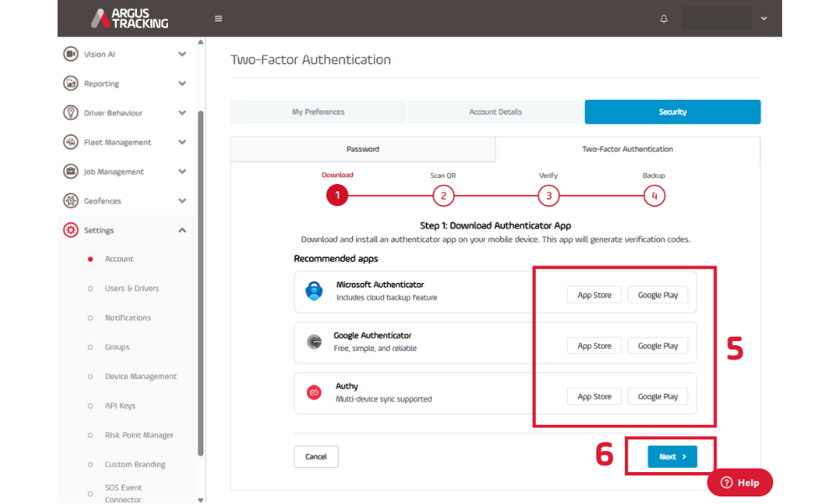This screenshot has width=840, height=504.
Task: Click the Geofences icon
Action: [71, 201]
